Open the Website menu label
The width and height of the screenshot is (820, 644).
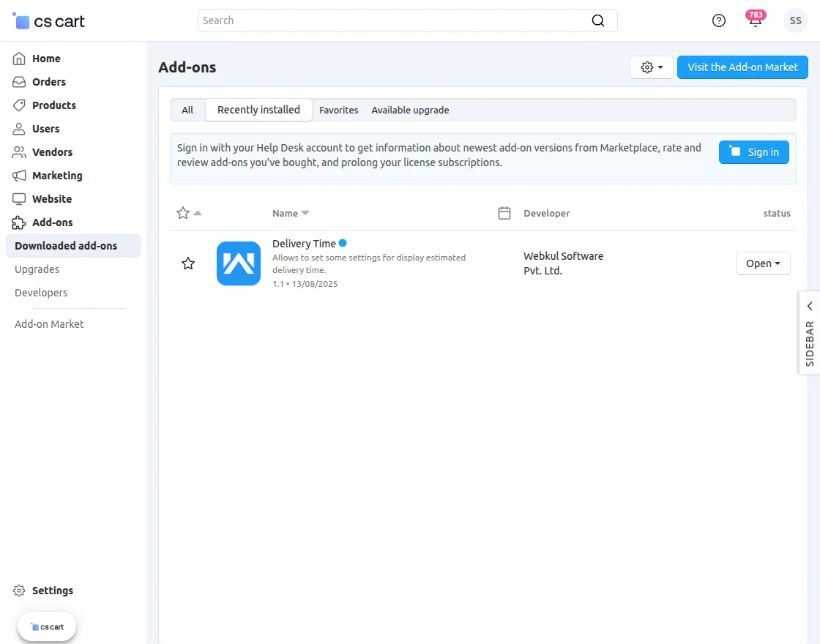(x=52, y=199)
